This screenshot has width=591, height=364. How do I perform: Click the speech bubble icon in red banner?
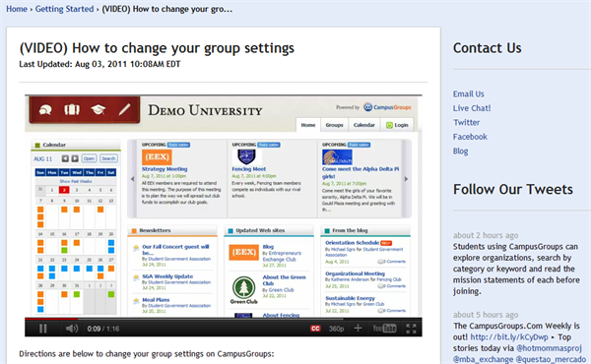click(x=45, y=109)
